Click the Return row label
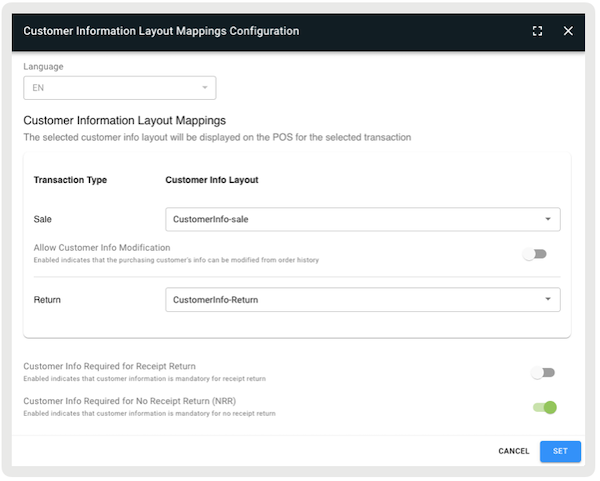The height and width of the screenshot is (481, 600). 47,300
